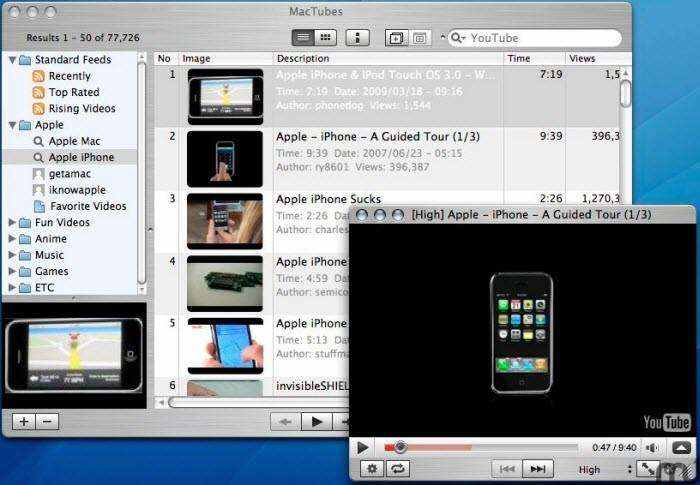Viewport: 700px width, 485px height.
Task: Click the Fun Videos folder icon
Action: [x=25, y=223]
